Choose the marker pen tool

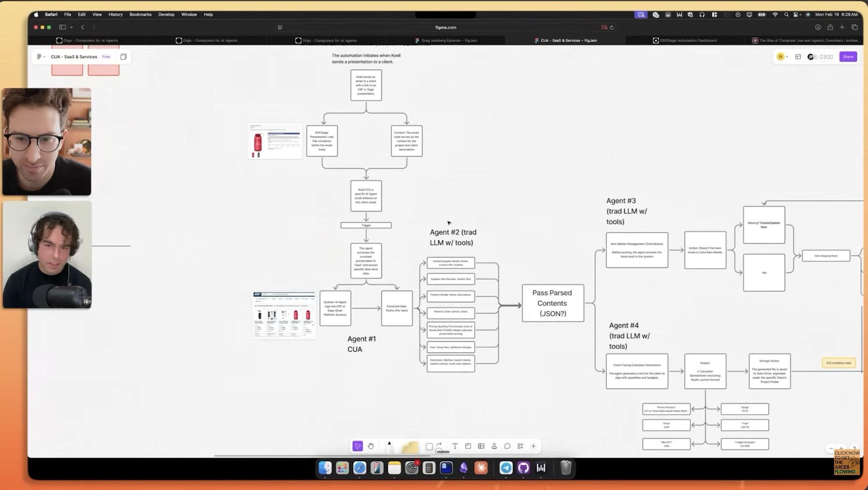[389, 446]
